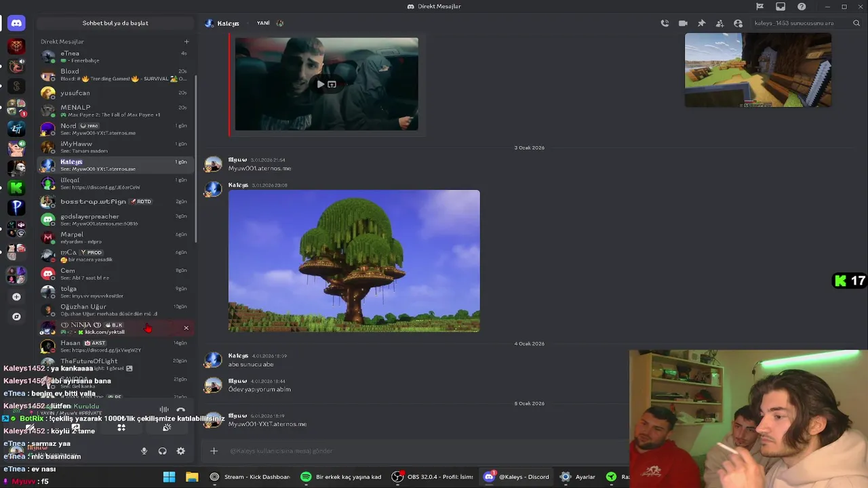Click Kaleys avatar beside 'abe sunucu abe'
Screen dimensions: 868x488
[x=213, y=360]
